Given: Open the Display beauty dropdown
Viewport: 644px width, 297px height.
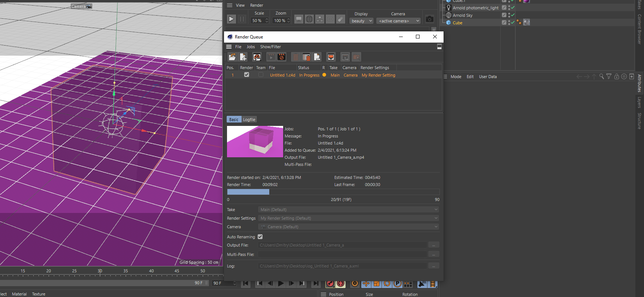Looking at the screenshot, I should pyautogui.click(x=362, y=21).
